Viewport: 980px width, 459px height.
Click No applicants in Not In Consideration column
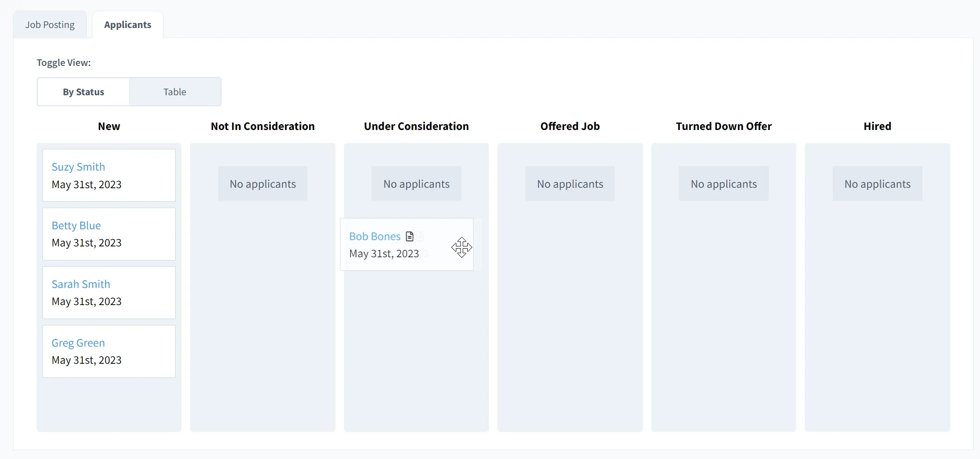pos(262,183)
